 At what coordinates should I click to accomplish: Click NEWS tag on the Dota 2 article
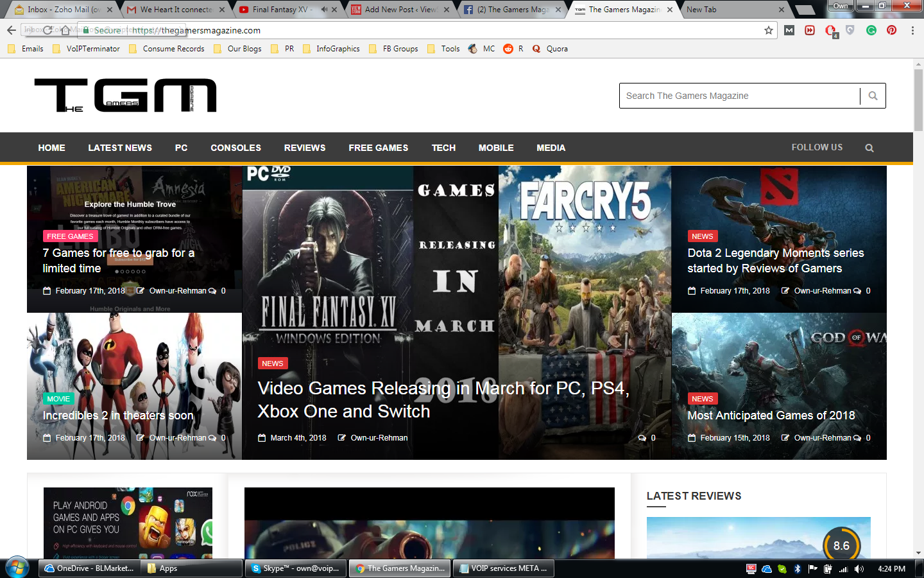coord(703,236)
